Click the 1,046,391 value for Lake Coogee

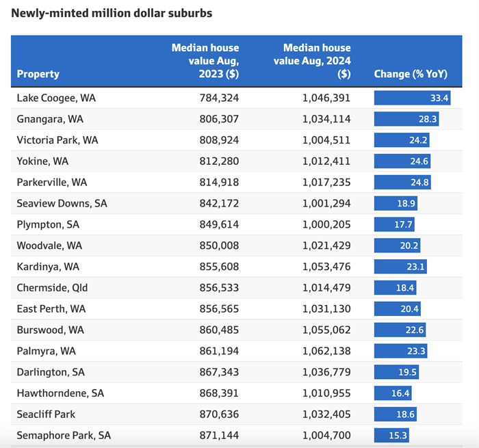pos(326,98)
